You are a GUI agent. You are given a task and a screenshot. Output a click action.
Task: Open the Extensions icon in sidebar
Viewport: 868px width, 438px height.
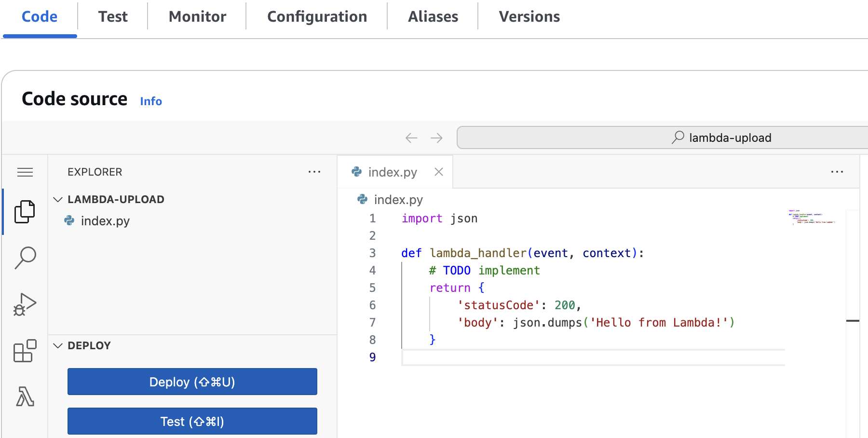[25, 351]
